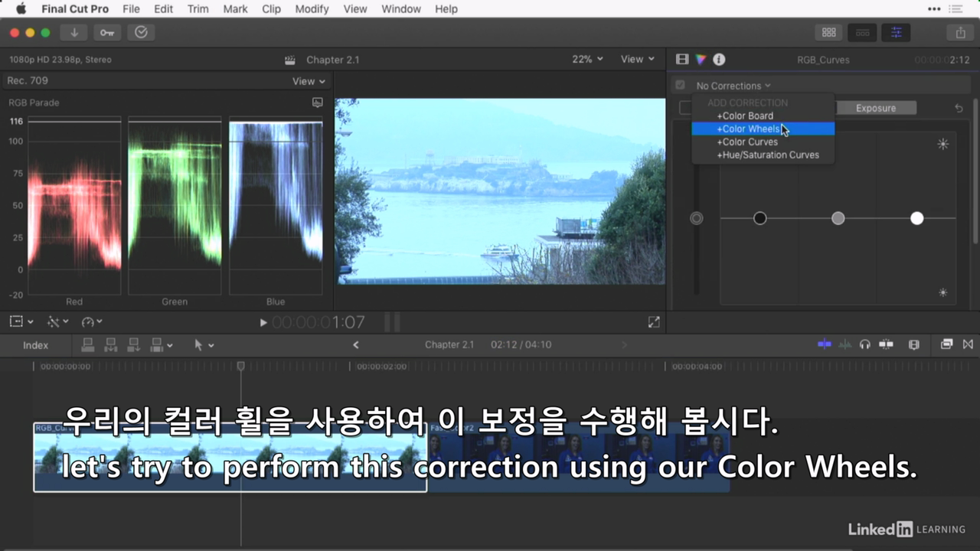The height and width of the screenshot is (551, 980).
Task: Toggle the correction enable checkbox
Action: (x=680, y=85)
